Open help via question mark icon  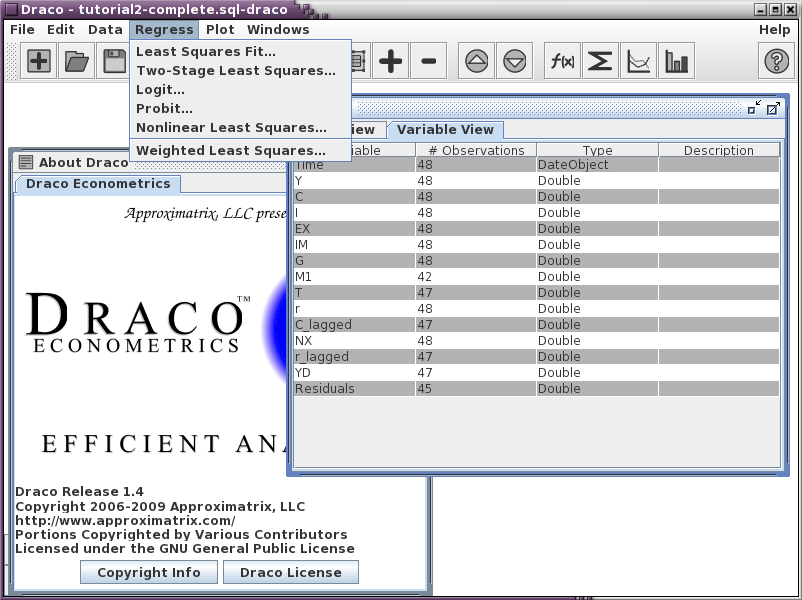(x=776, y=62)
